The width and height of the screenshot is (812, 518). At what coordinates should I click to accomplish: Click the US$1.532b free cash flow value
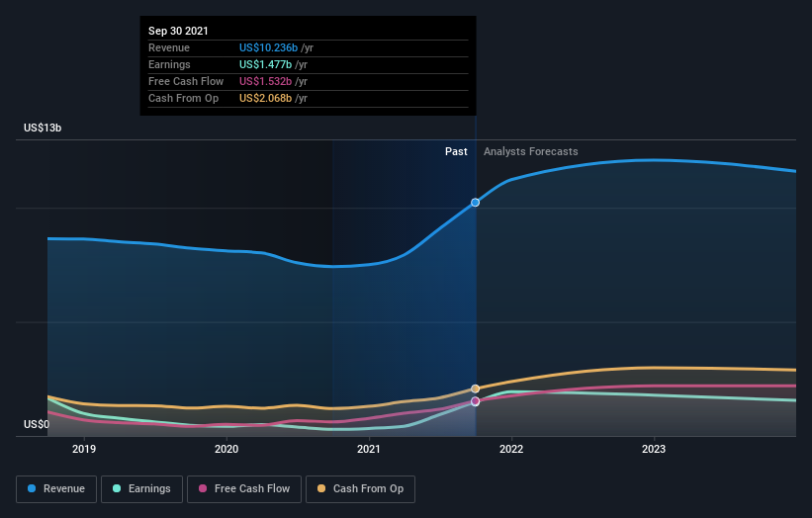(x=266, y=81)
